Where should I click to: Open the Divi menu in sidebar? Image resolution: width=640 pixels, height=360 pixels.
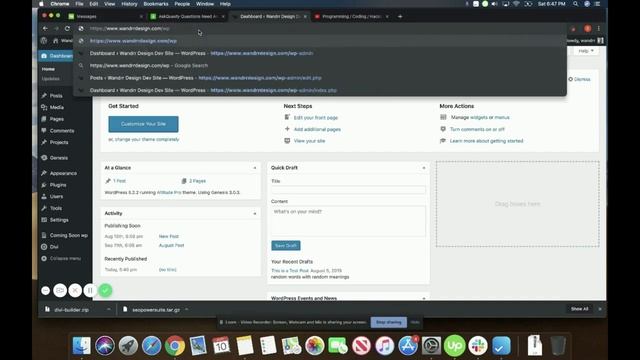[54, 247]
